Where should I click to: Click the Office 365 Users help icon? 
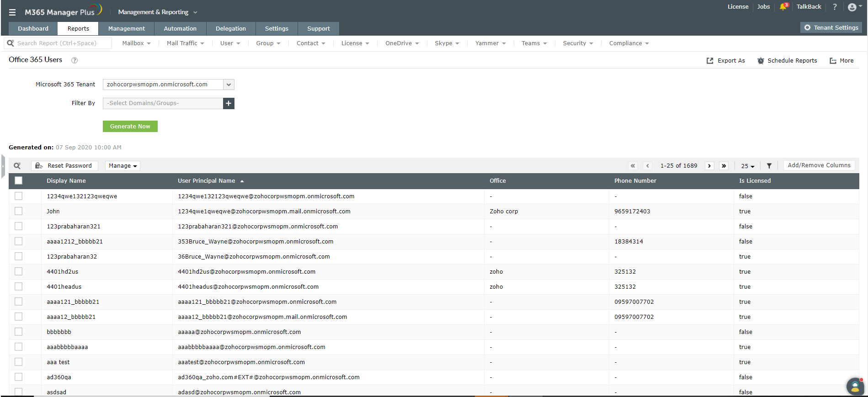coord(75,60)
